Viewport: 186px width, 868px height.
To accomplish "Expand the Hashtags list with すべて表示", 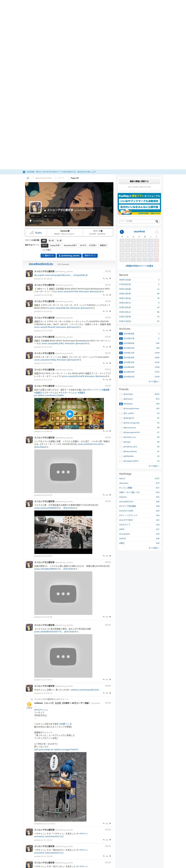I will tap(154, 548).
